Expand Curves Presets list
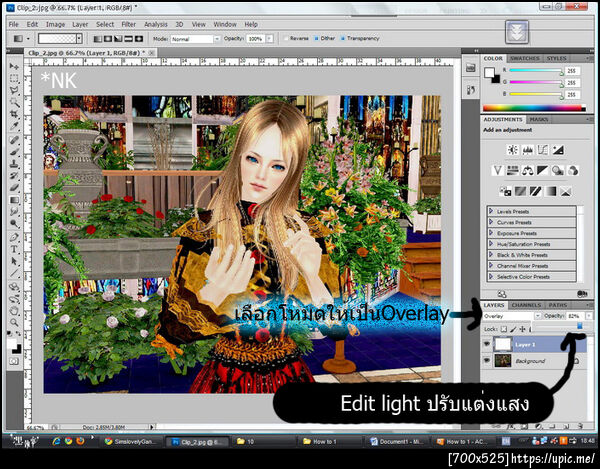 491,222
